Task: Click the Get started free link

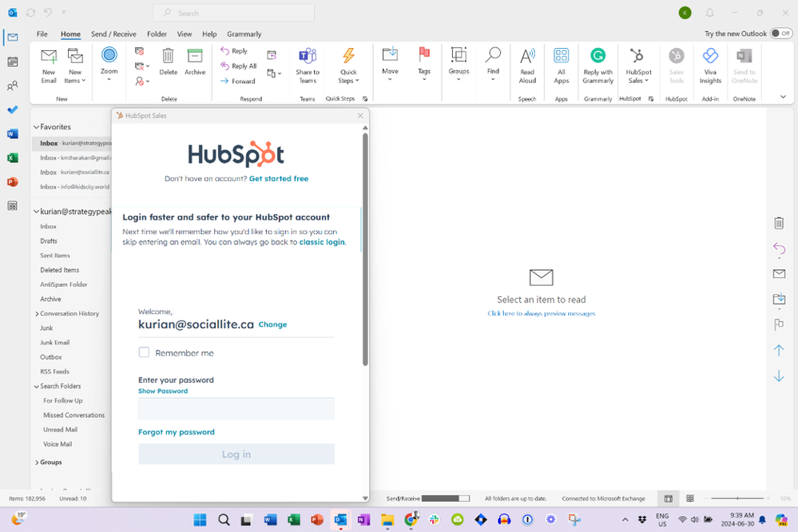Action: pyautogui.click(x=278, y=179)
